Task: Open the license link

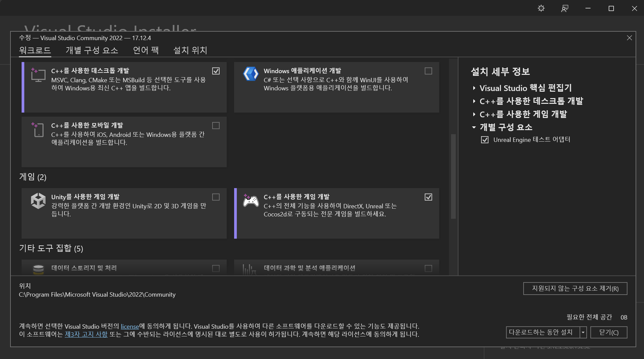Action: [130, 326]
